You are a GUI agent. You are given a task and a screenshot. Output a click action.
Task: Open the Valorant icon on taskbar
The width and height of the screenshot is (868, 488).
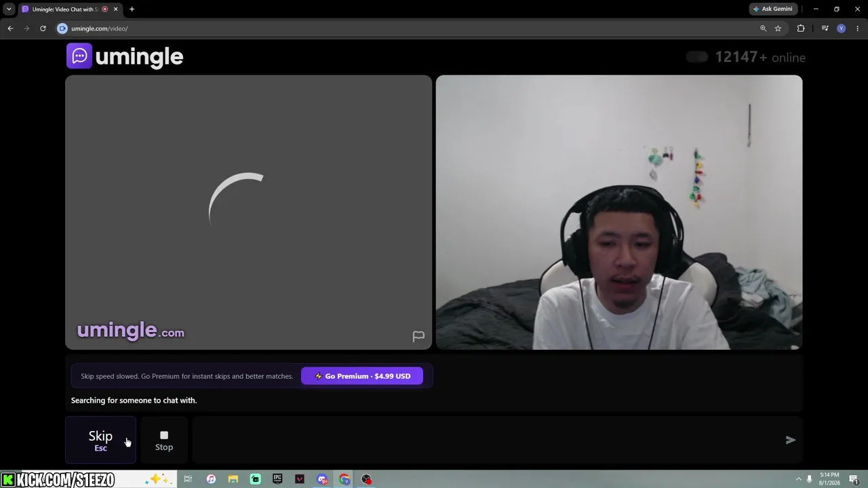[300, 479]
